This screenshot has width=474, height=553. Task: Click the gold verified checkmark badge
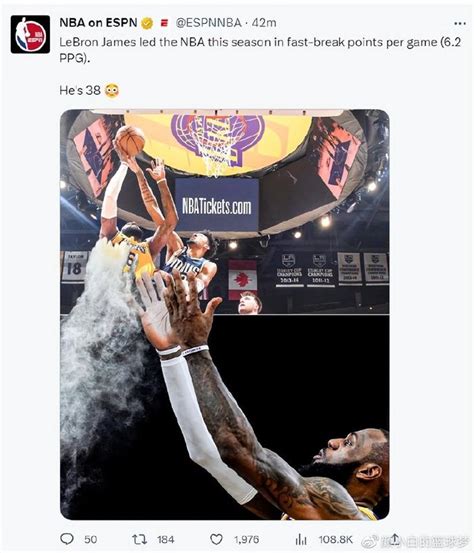147,23
